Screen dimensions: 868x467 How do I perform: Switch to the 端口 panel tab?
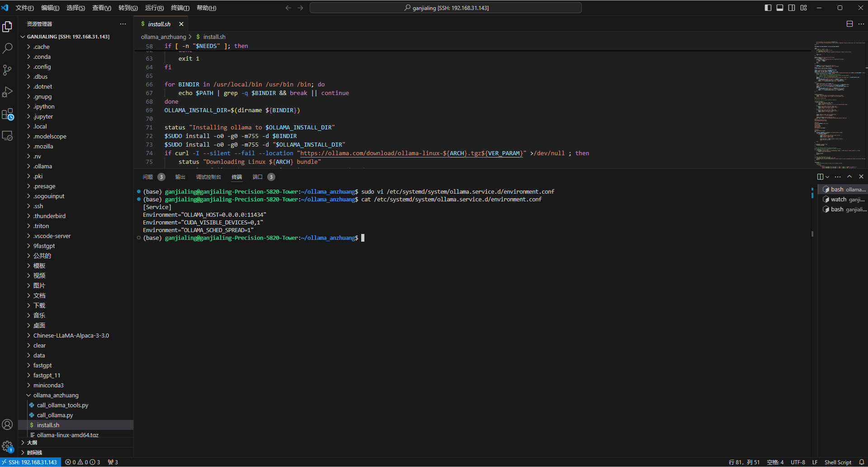click(x=264, y=177)
